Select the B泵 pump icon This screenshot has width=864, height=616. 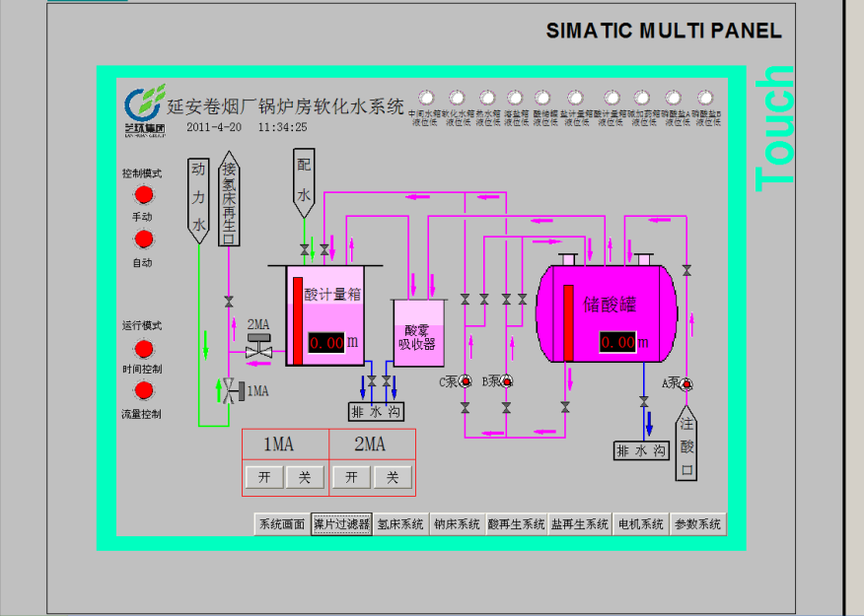point(506,381)
